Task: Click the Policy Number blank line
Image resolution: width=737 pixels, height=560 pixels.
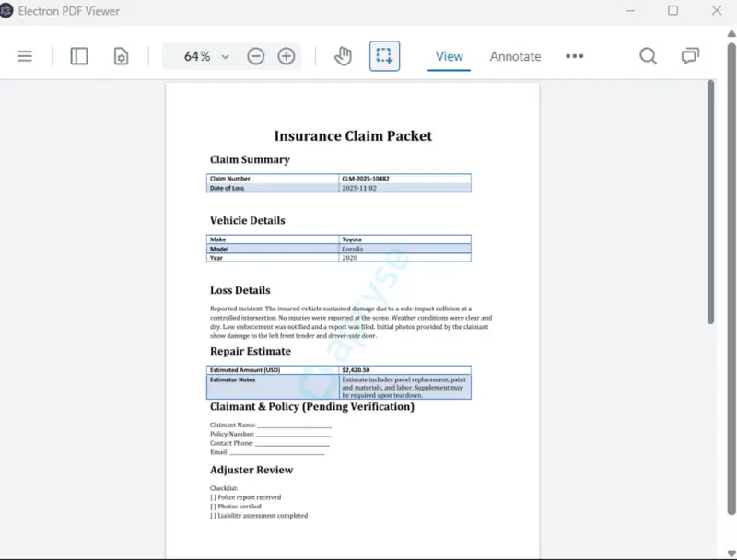Action: pos(293,435)
